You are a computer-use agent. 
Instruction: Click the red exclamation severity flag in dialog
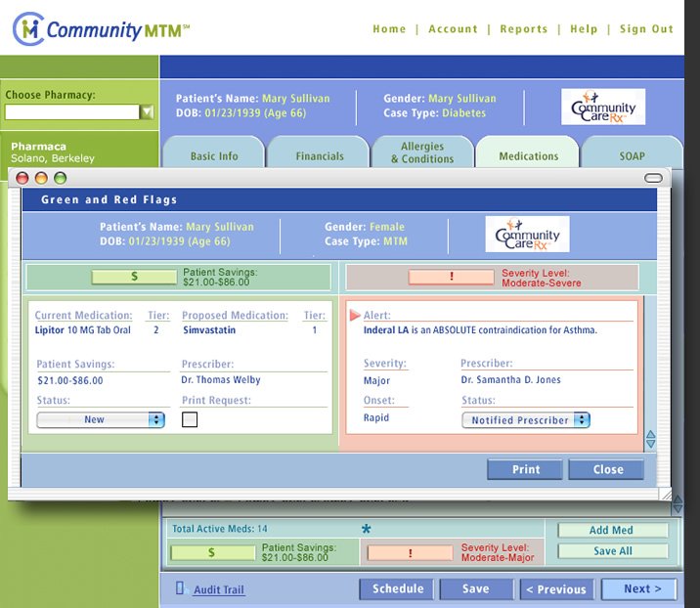451,277
